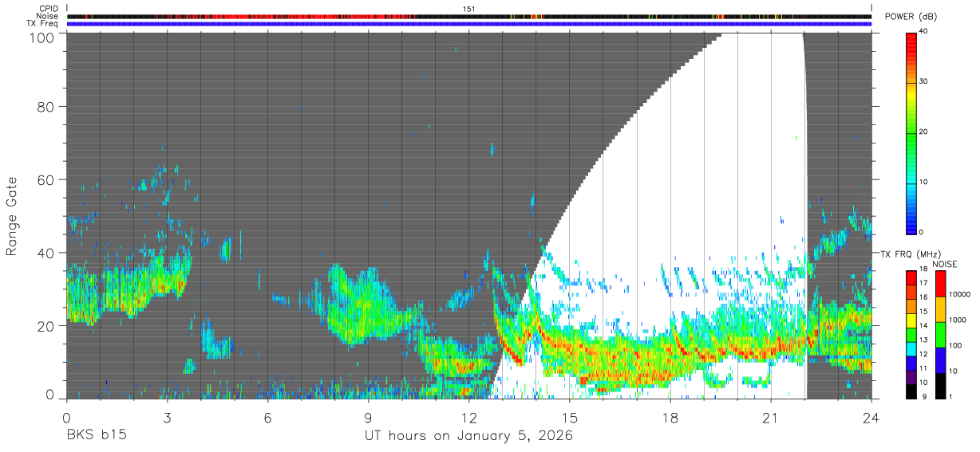Click the "10" tick on the POWER colorbar
980x452 pixels.
[x=924, y=183]
